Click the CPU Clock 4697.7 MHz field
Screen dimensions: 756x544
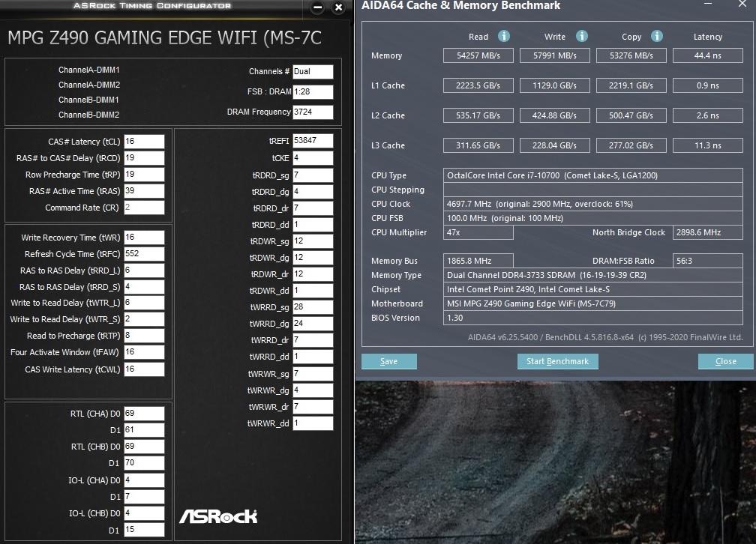pos(593,204)
